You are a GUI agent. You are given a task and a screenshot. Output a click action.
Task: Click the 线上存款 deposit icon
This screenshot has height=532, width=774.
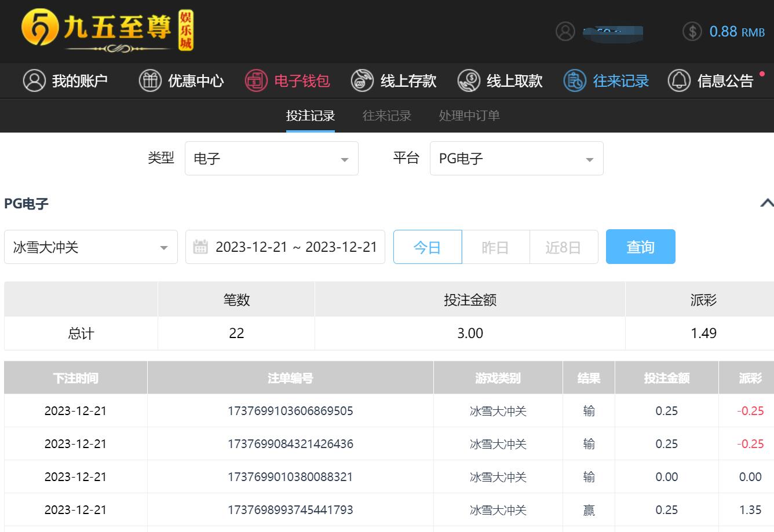(x=362, y=80)
